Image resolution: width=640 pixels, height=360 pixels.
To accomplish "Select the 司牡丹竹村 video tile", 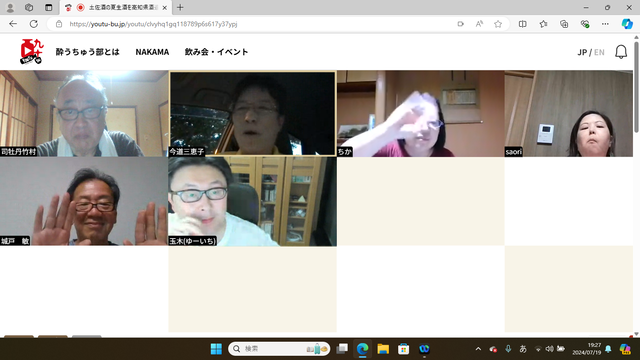I will 84,113.
